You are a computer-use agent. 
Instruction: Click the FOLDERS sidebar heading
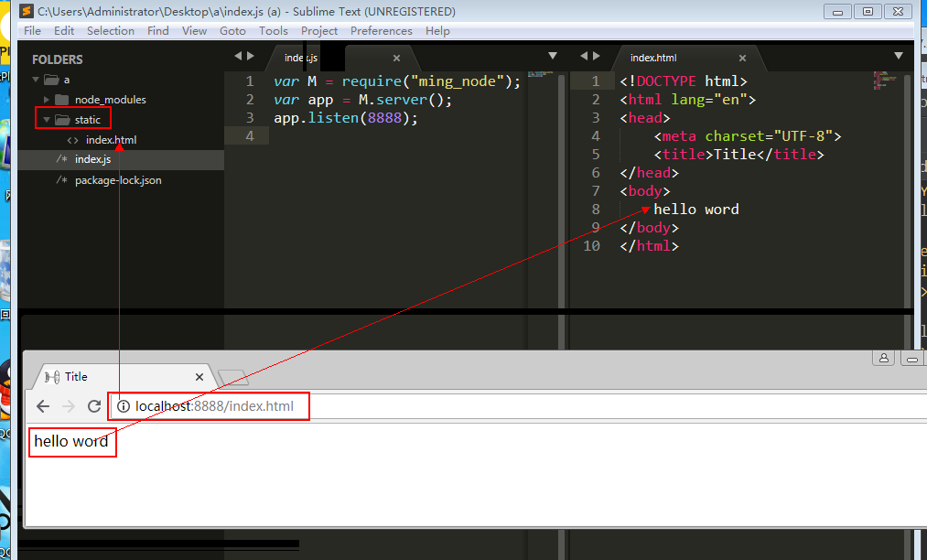click(58, 59)
